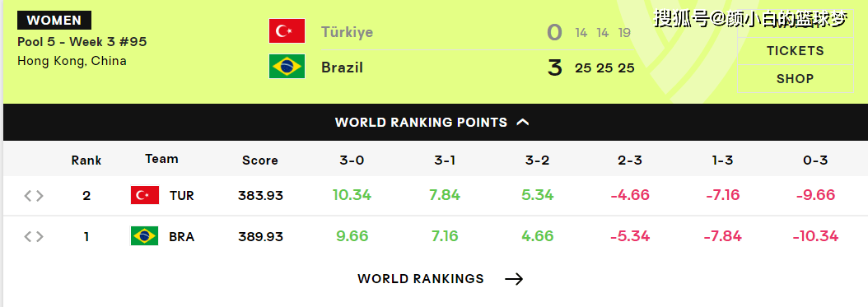
Task: Click the Türkiye flag in match header
Action: (x=287, y=31)
